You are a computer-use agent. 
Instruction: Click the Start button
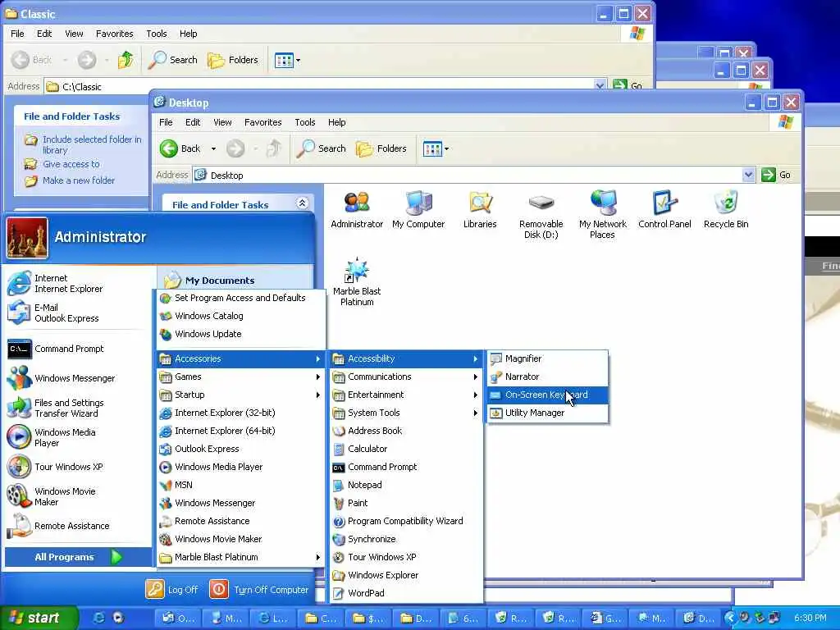pyautogui.click(x=39, y=618)
